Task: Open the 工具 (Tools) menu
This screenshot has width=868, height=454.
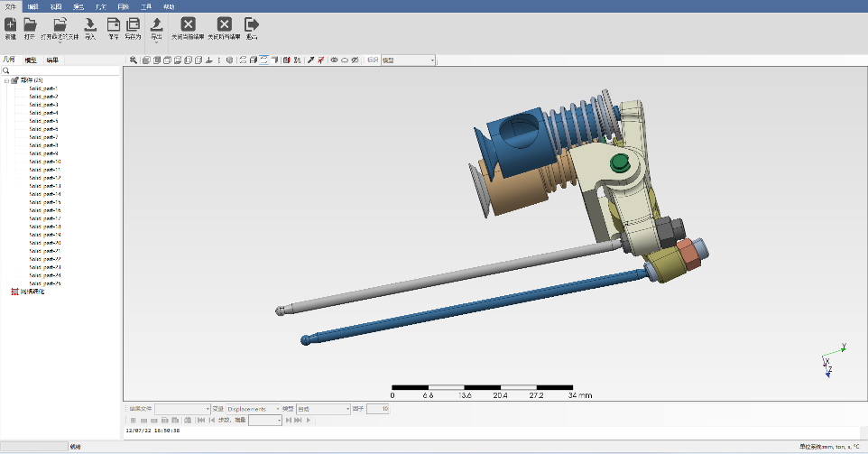Action: [x=146, y=6]
